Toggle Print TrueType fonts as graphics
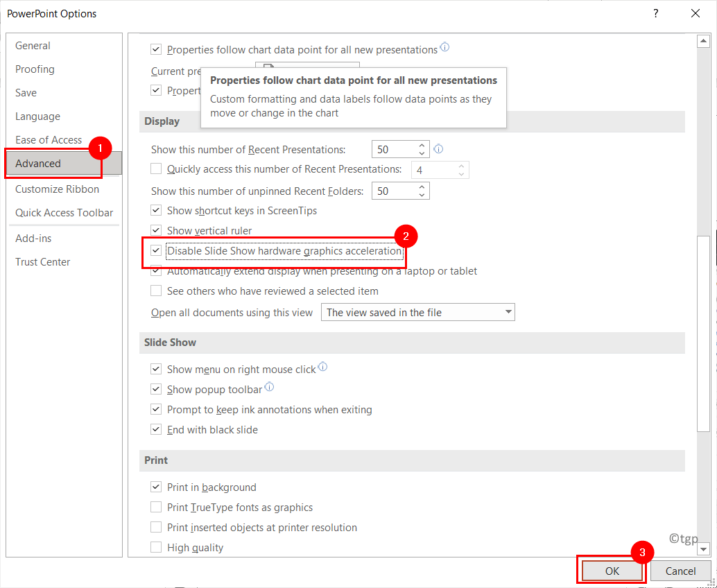Viewport: 717px width, 588px height. (x=157, y=508)
